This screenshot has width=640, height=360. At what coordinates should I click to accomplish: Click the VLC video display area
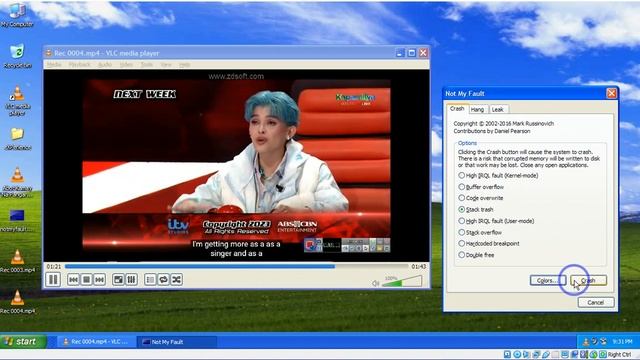coord(236,165)
